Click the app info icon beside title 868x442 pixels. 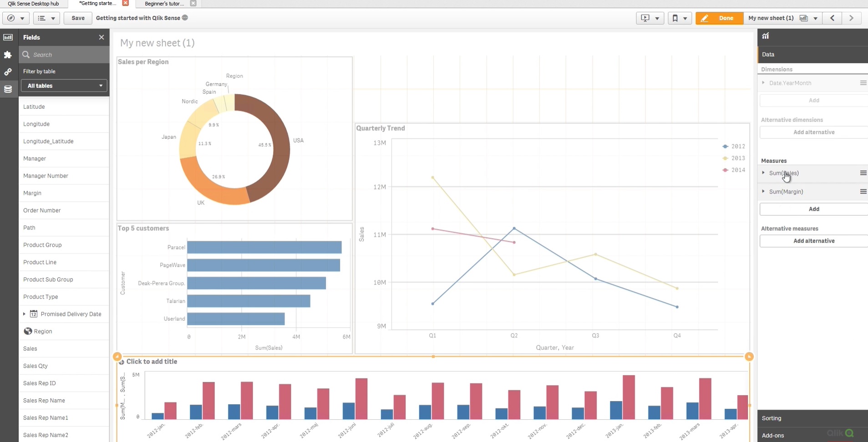click(185, 18)
